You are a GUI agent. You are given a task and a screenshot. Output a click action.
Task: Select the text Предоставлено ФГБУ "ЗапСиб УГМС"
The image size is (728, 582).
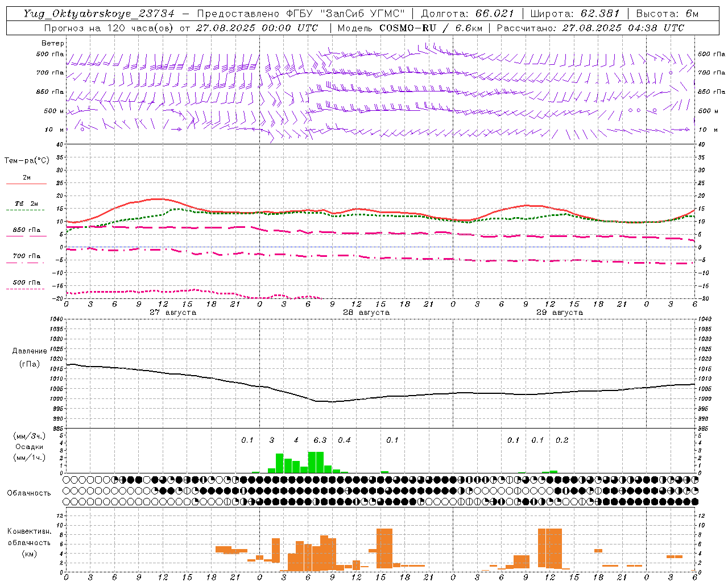click(x=300, y=14)
